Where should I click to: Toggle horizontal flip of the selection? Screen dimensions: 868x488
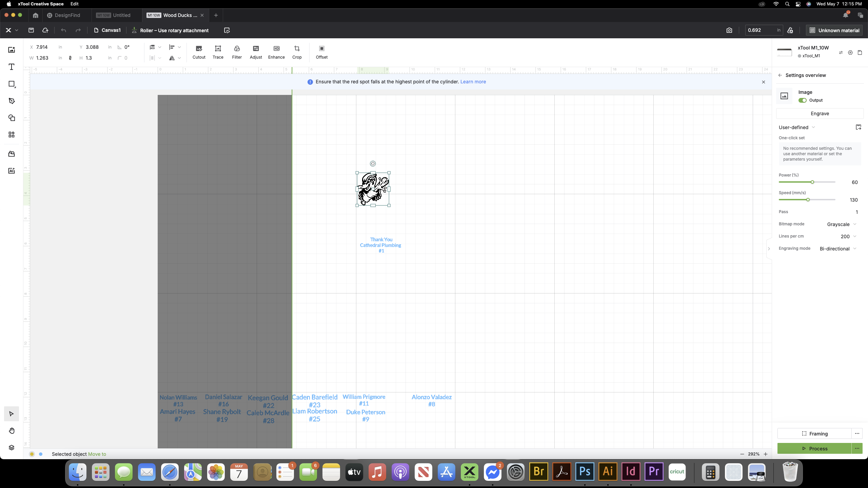tap(172, 58)
